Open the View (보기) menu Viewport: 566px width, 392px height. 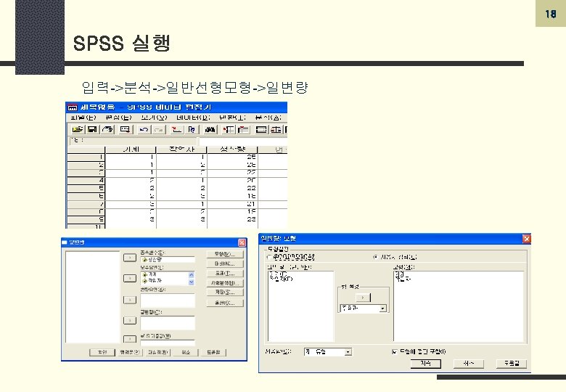pos(154,118)
